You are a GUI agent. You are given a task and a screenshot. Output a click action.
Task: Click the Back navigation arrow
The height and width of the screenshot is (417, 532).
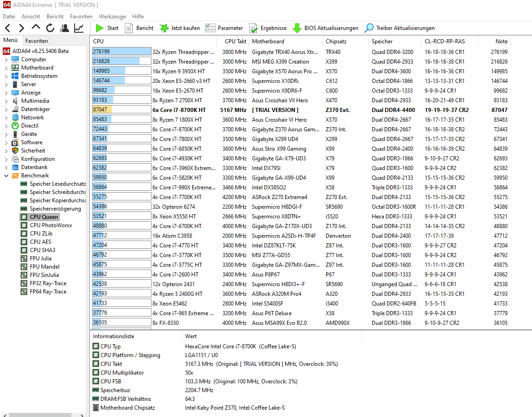(8, 28)
